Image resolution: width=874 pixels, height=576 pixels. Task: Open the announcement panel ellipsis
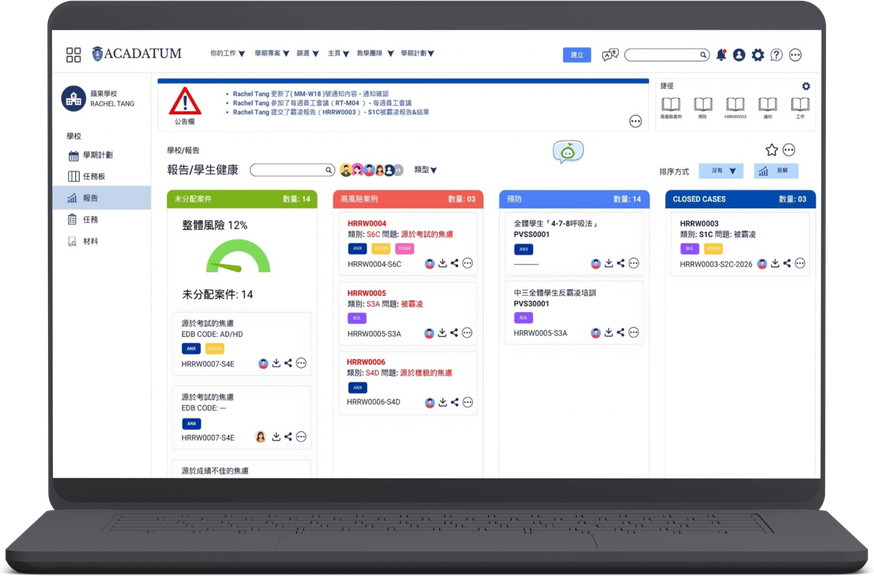tap(635, 122)
